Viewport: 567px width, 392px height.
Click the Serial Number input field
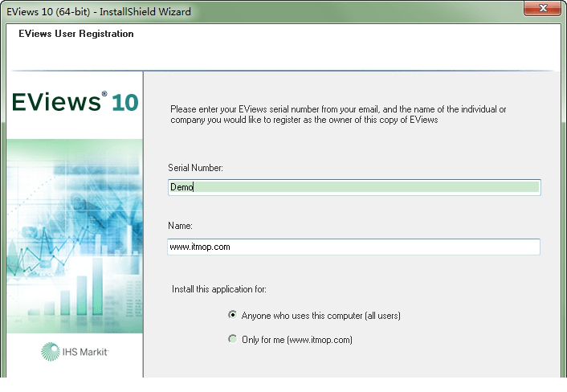pyautogui.click(x=354, y=187)
